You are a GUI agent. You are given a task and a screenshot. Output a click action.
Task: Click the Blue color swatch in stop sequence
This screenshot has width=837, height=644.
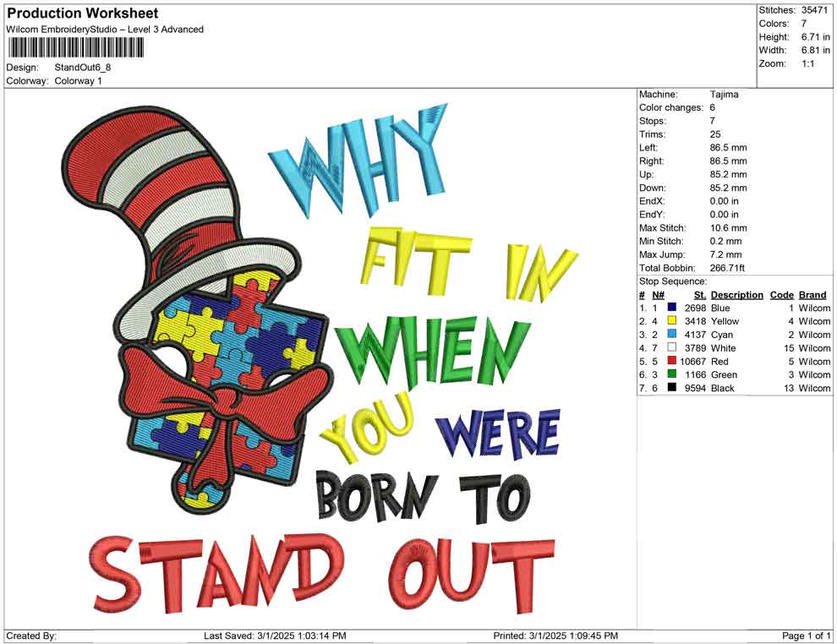(x=672, y=308)
